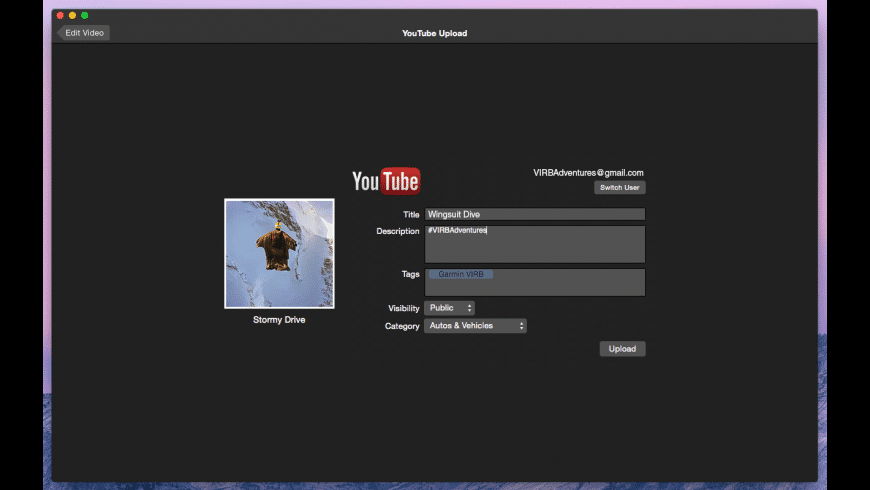Open the Visibility dropdown set to Public
Image resolution: width=870 pixels, height=490 pixels.
[449, 308]
